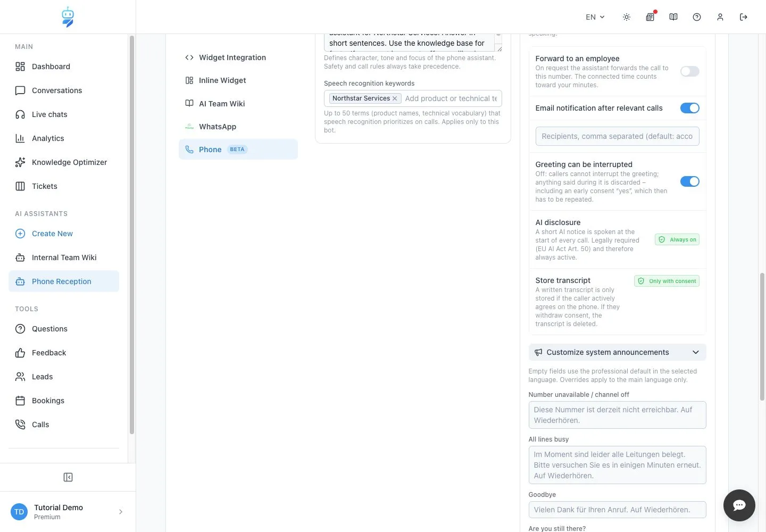
Task: Click the email recipients input field
Action: click(x=617, y=136)
